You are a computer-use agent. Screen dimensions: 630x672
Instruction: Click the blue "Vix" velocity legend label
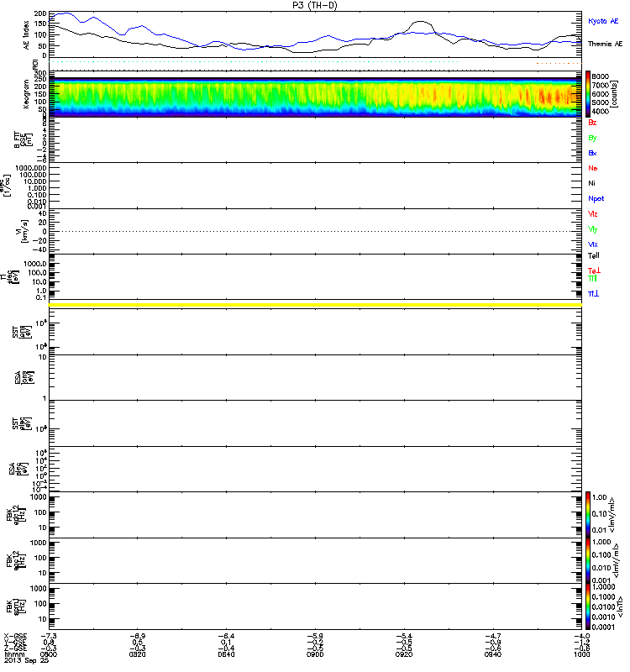click(x=593, y=244)
